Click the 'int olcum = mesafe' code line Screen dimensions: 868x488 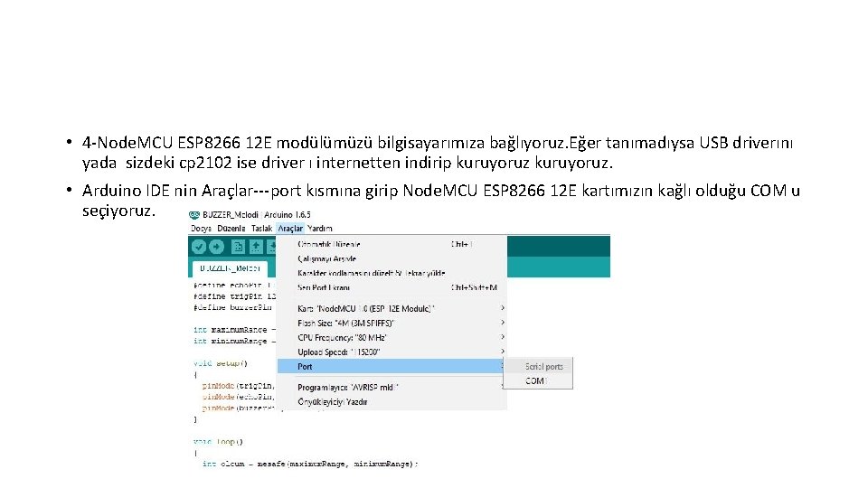[x=310, y=464]
